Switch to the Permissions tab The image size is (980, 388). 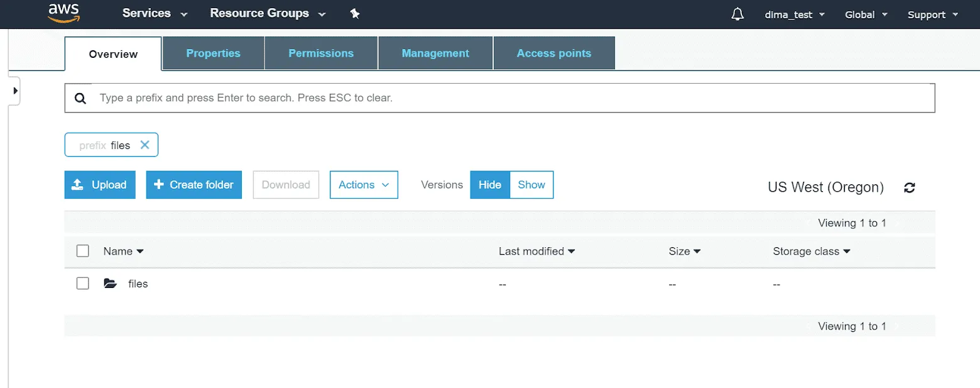(x=321, y=53)
